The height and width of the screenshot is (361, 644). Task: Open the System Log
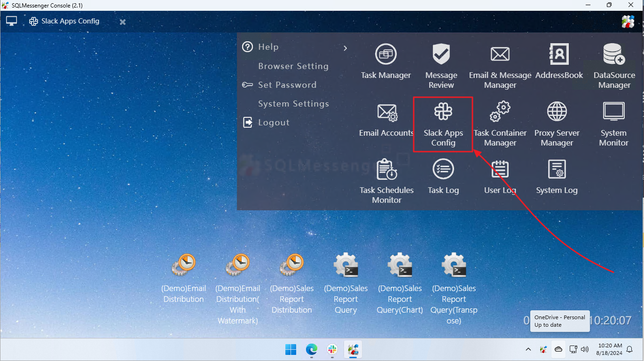[x=557, y=177]
